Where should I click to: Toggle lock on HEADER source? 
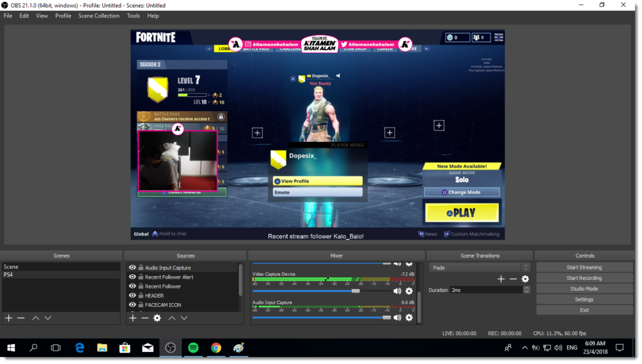(x=141, y=295)
